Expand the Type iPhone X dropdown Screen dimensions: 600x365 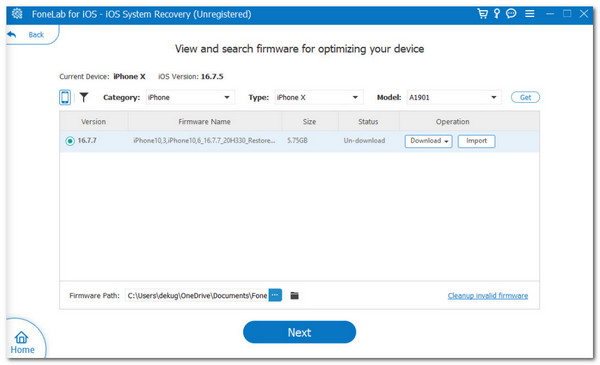318,97
